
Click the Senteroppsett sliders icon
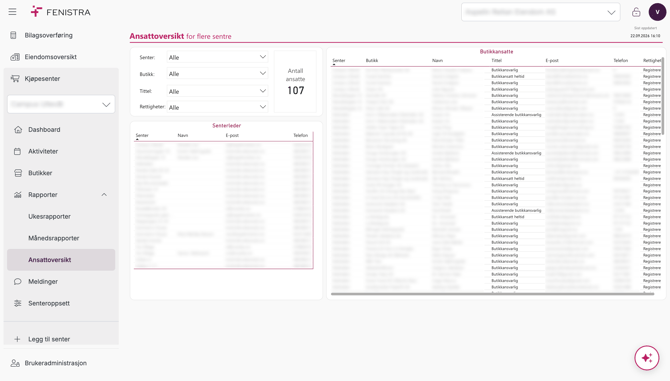pyautogui.click(x=18, y=303)
